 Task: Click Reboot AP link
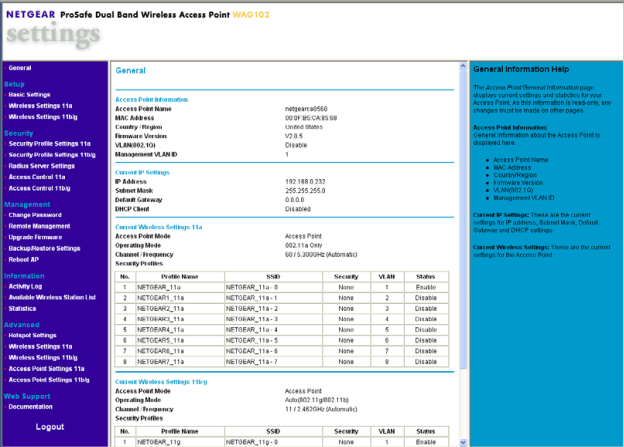click(x=23, y=260)
